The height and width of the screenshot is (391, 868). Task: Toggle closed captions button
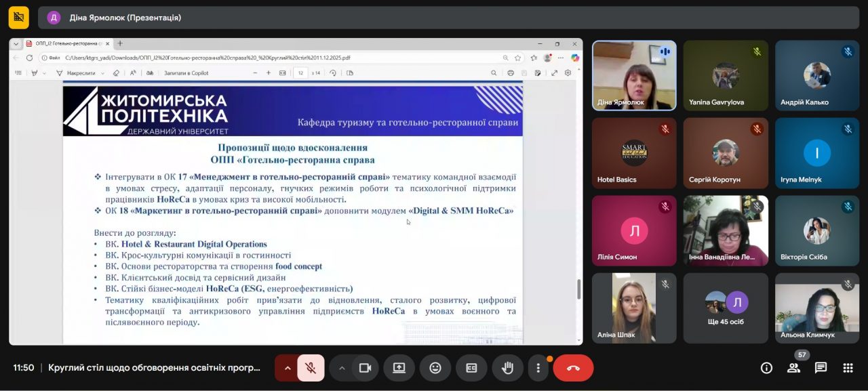[471, 368]
